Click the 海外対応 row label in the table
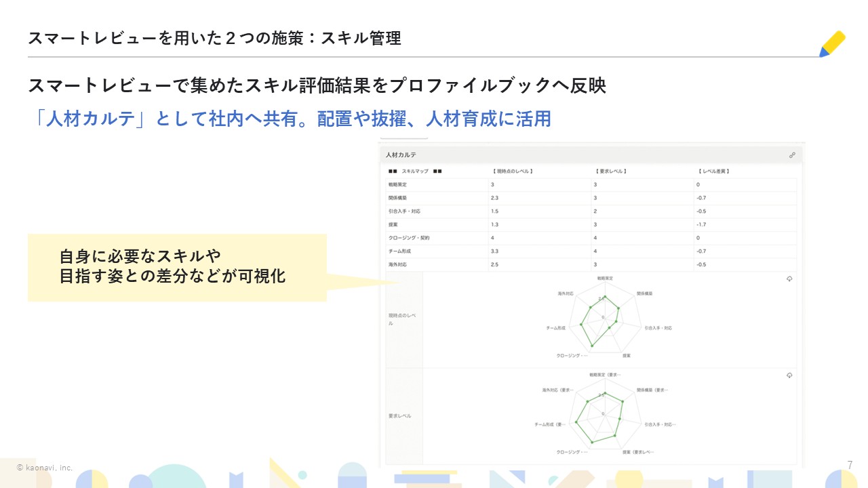This screenshot has width=868, height=488. (397, 264)
